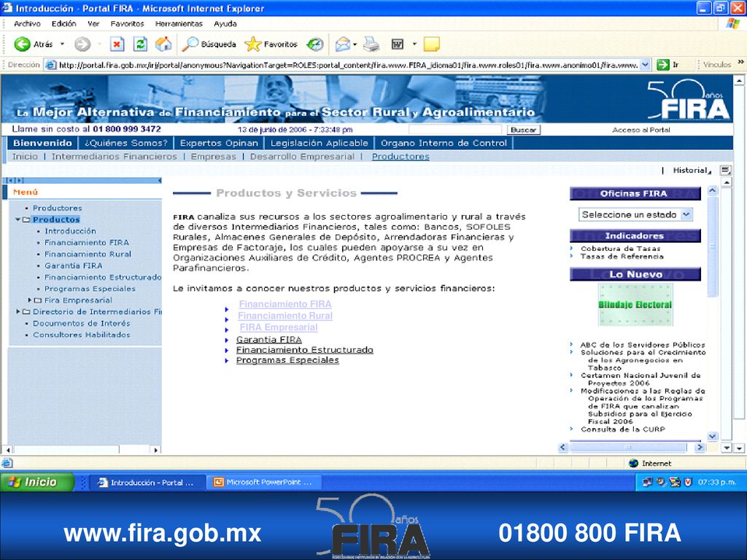Open Financiamiento Estructurado link in main content
Image resolution: width=747 pixels, height=560 pixels.
coord(304,349)
